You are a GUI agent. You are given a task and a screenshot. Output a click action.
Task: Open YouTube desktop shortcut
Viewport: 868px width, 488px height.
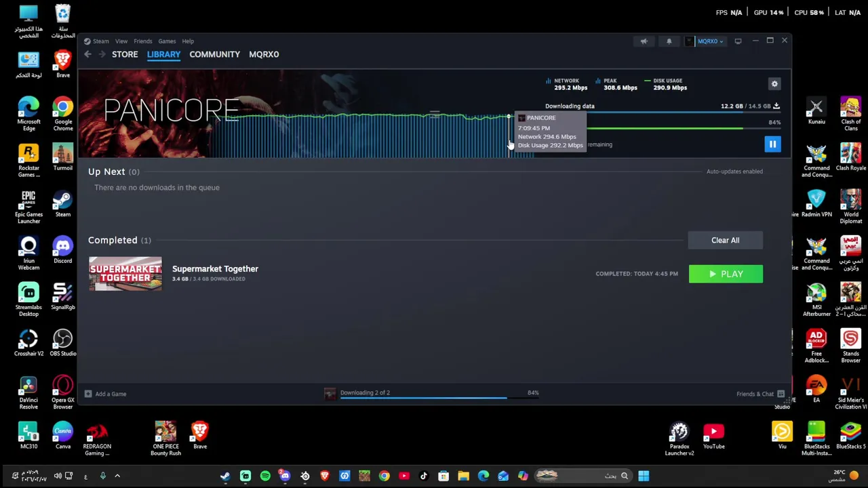713,434
